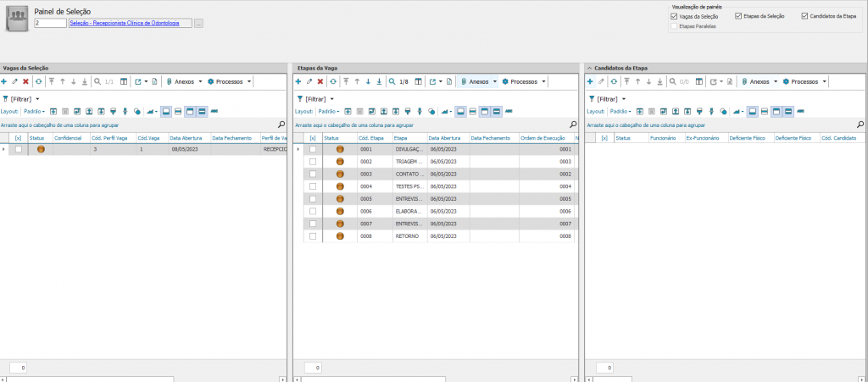Click grid search magnifier in Candidatos da Etapa
The image size is (868, 382).
(861, 124)
